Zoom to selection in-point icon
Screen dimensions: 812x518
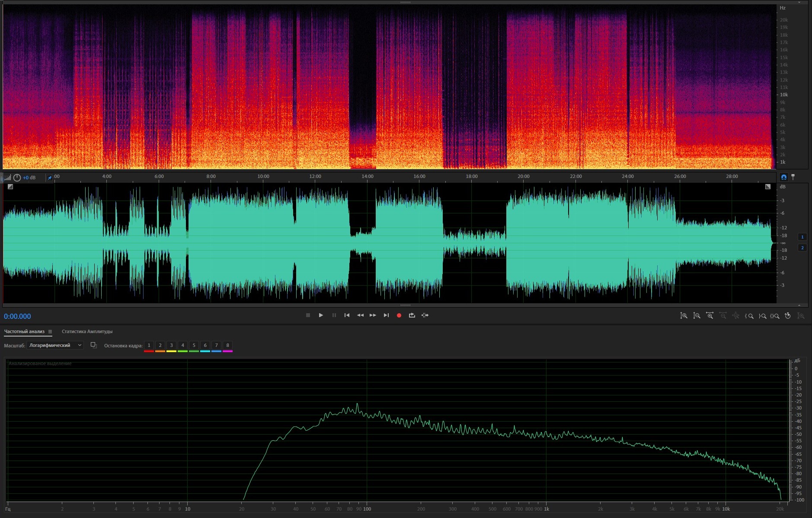(x=749, y=316)
